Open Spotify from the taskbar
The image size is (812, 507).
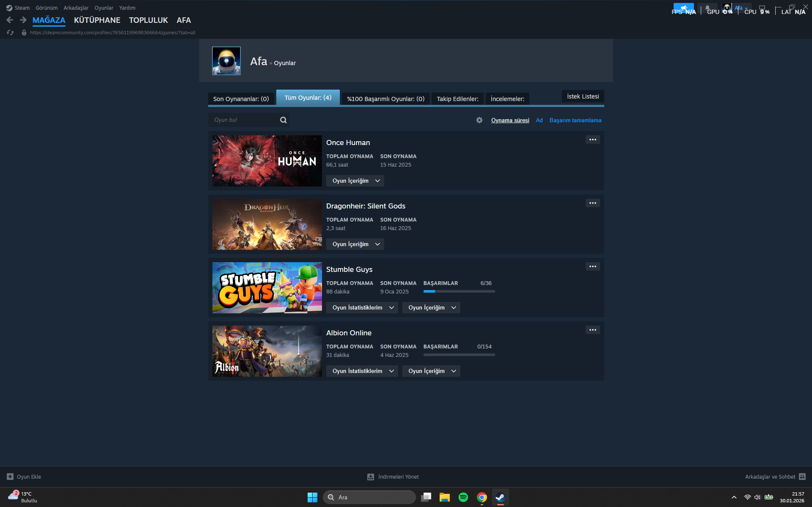tap(463, 497)
